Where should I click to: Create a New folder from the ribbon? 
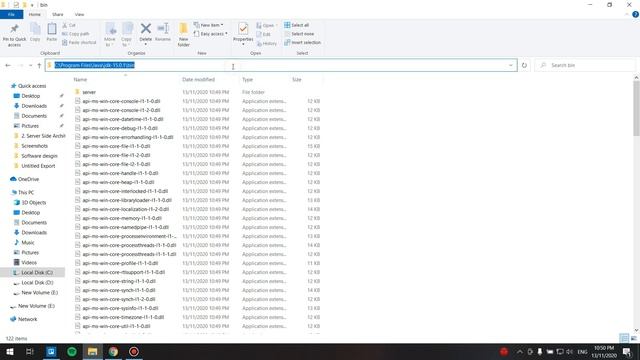[184, 34]
